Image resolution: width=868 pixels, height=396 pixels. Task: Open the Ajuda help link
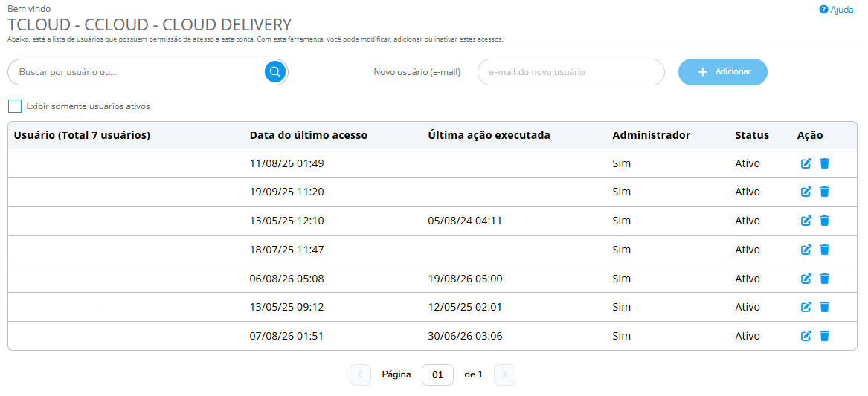click(x=836, y=10)
